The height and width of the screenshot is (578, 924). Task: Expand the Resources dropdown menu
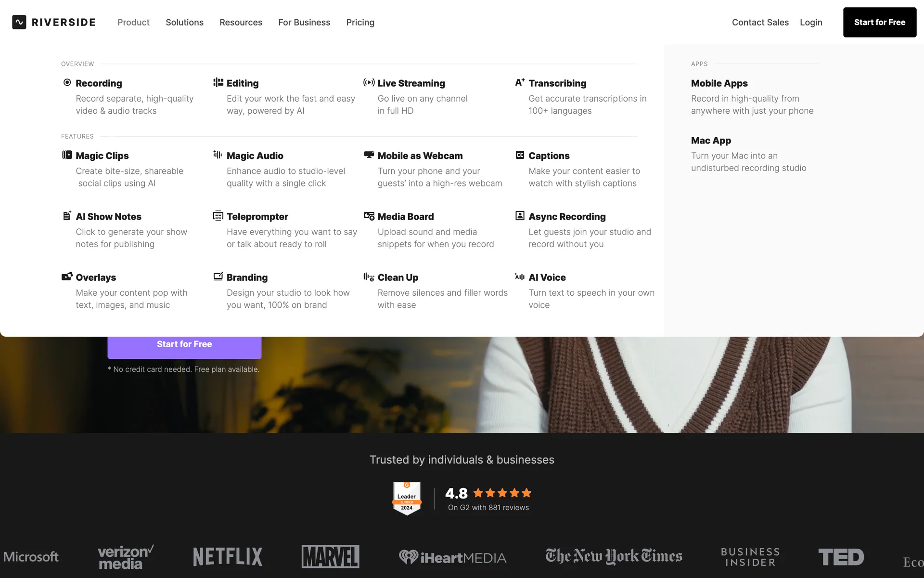coord(241,22)
